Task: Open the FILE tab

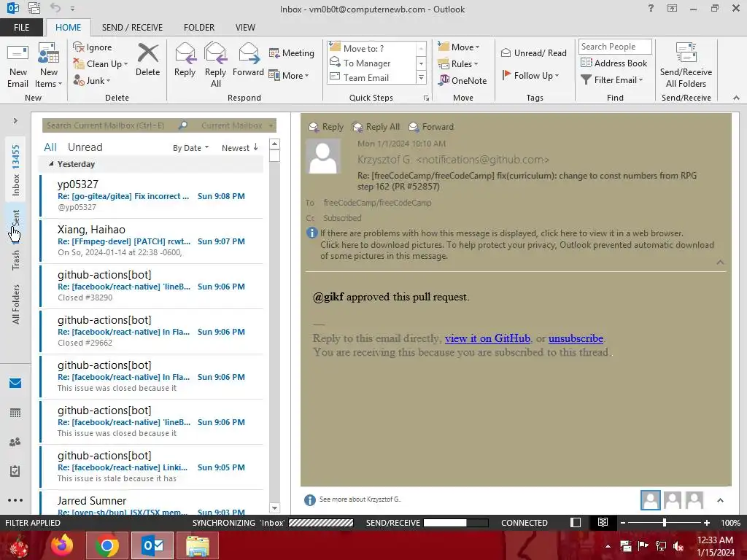Action: coord(21,27)
